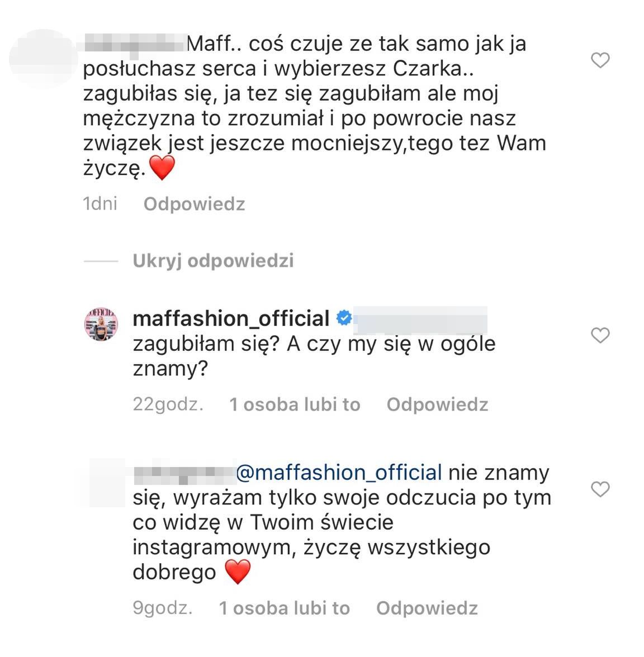Like the top comment mentioning Czarka
644x657 pixels.
tap(600, 60)
